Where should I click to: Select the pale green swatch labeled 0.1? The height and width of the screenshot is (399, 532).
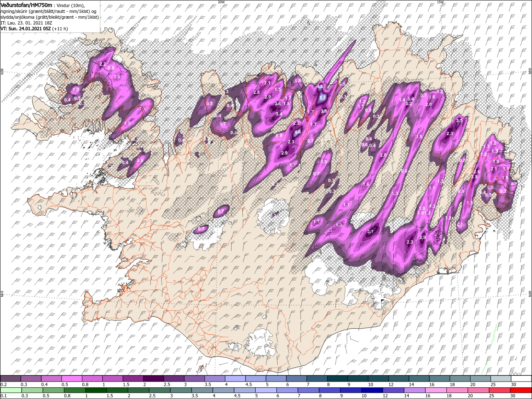[x=11, y=390]
